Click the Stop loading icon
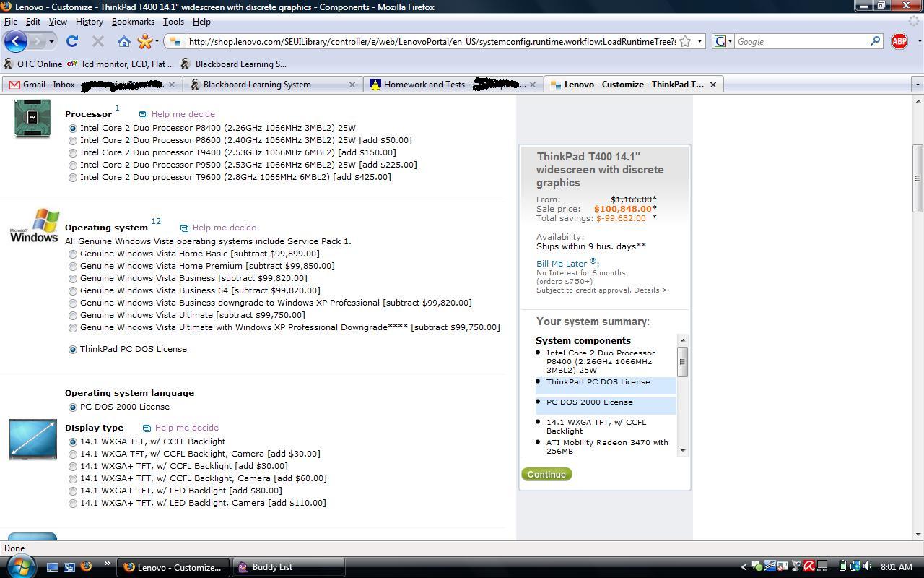Screen dimensions: 924x578 [98, 41]
